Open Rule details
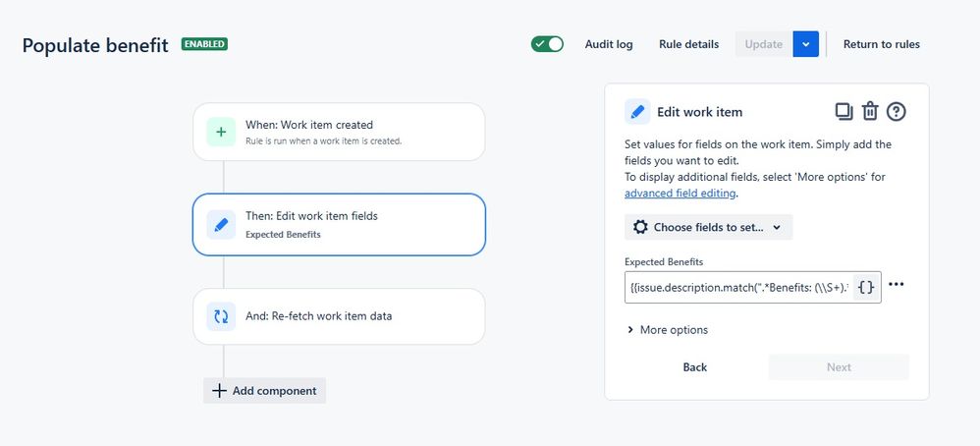 (x=688, y=44)
